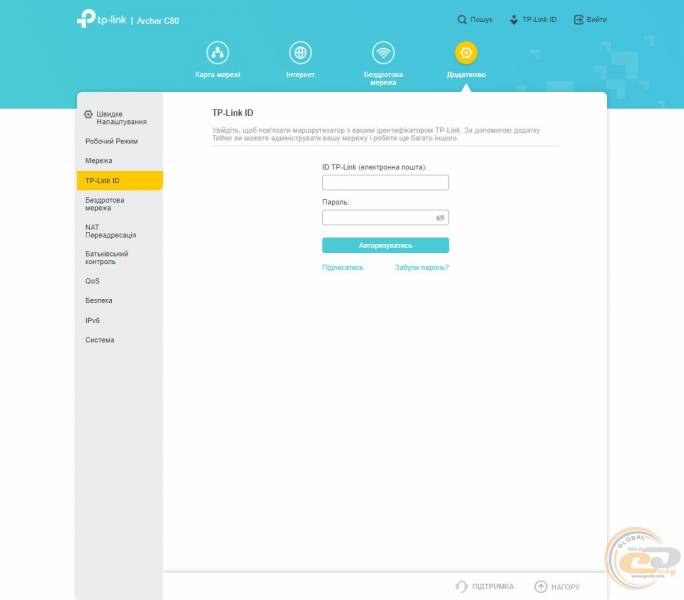
Task: Click the Пошук text in the header
Action: [x=481, y=20]
